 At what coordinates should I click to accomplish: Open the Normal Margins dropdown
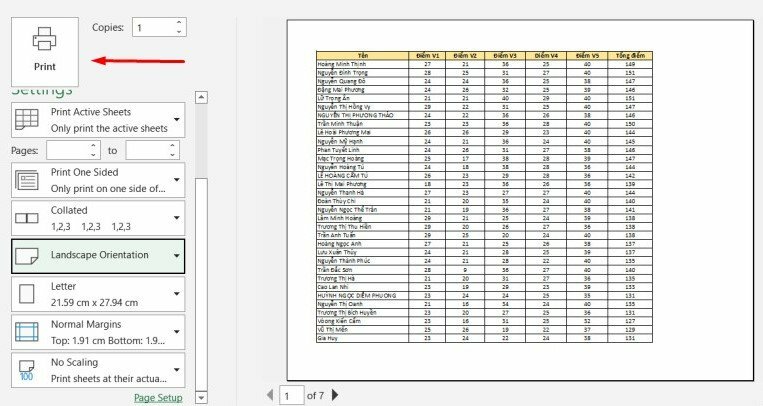[x=98, y=332]
